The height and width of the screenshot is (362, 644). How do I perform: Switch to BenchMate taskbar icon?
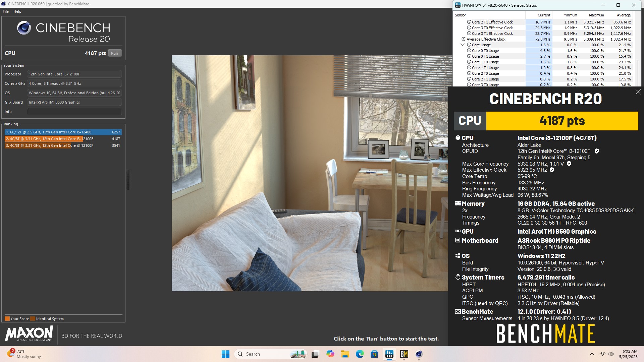tap(404, 354)
